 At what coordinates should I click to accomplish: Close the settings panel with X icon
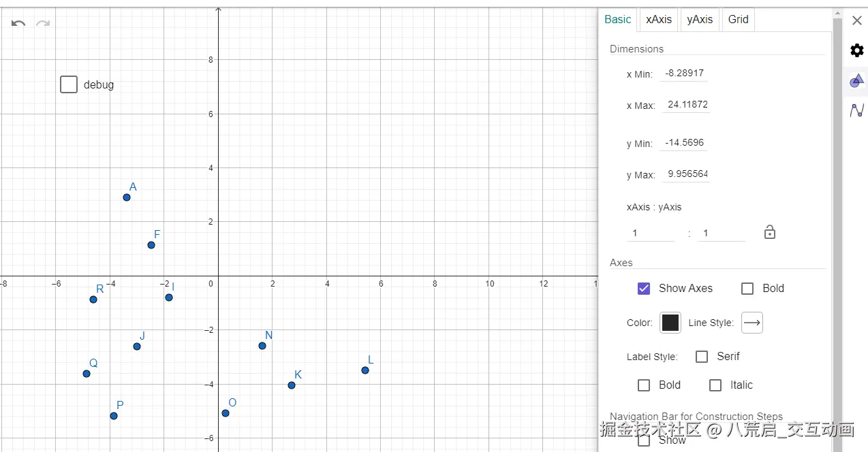click(x=857, y=20)
